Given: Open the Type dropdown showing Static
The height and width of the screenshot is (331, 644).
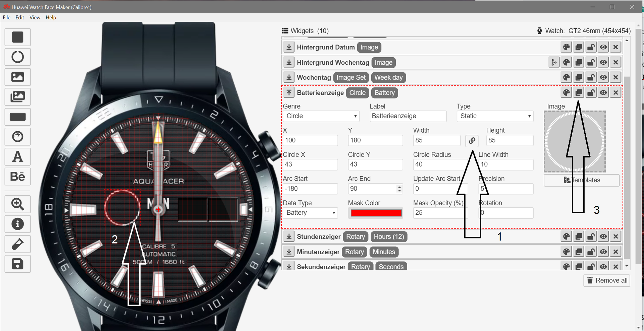Looking at the screenshot, I should 495,116.
